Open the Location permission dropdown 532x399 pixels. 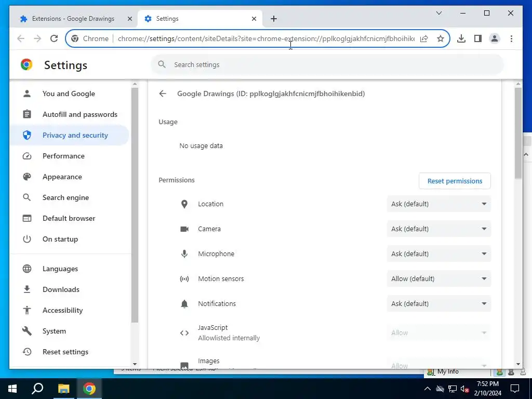coord(438,204)
